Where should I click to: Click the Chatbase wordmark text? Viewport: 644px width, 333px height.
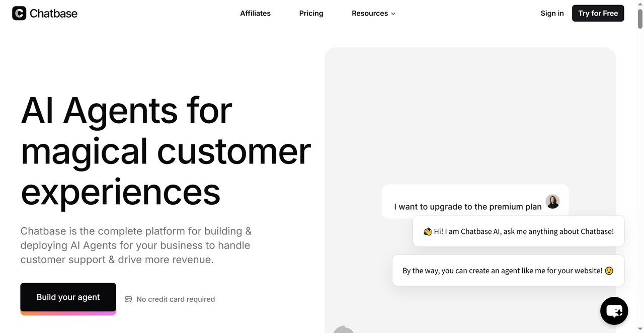[x=53, y=14]
